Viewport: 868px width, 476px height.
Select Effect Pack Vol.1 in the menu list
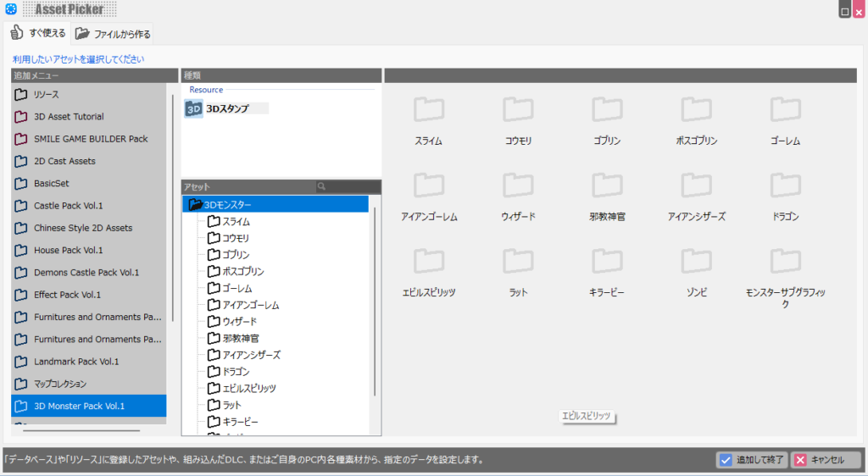coord(67,295)
